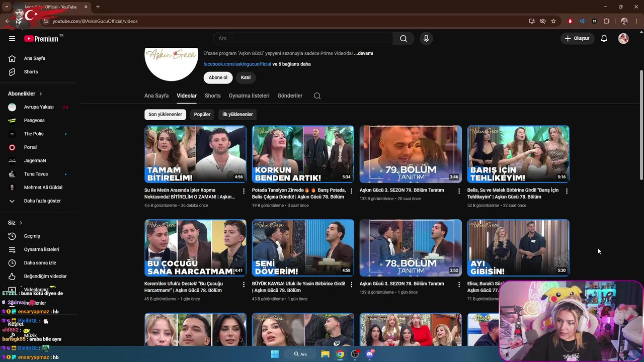This screenshot has width=644, height=362.
Task: Open a new browser tab
Action: [x=98, y=7]
